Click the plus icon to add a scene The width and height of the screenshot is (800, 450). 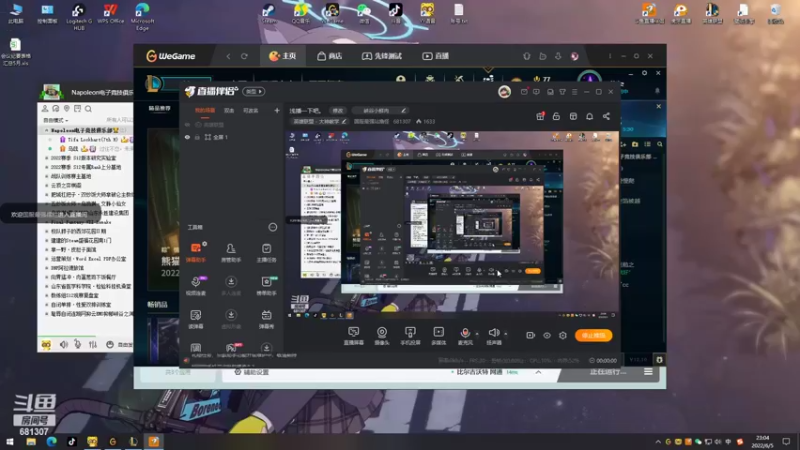(277, 110)
